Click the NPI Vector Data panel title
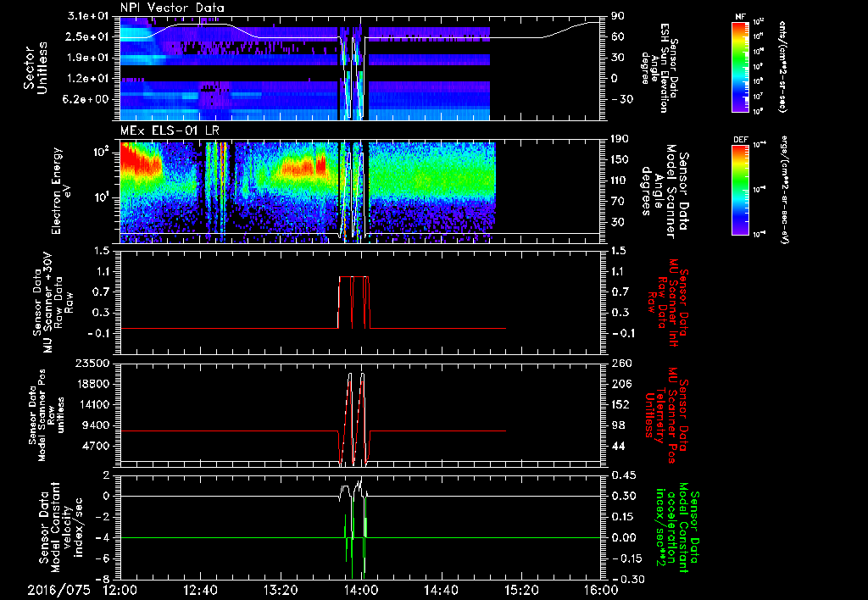Image resolution: width=868 pixels, height=600 pixels. (172, 8)
